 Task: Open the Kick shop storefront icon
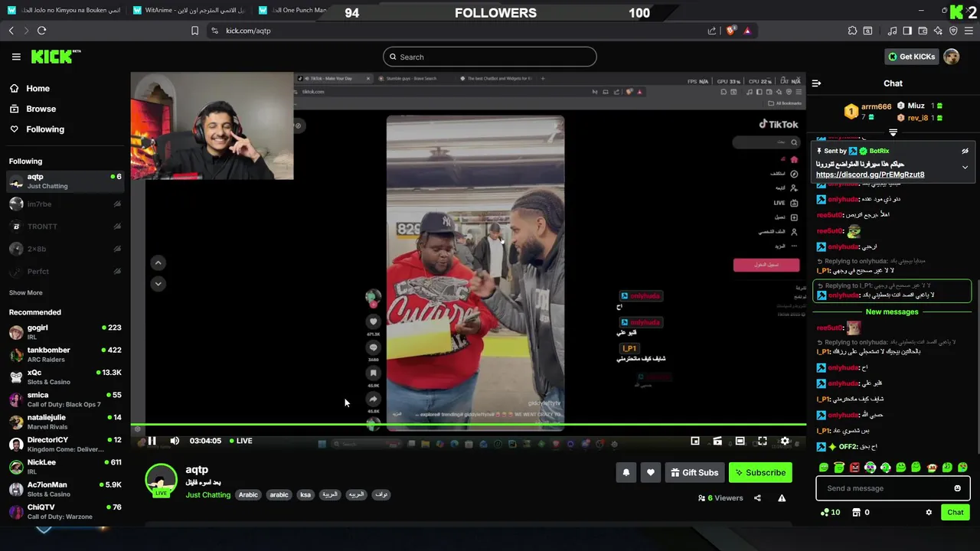pos(857,513)
